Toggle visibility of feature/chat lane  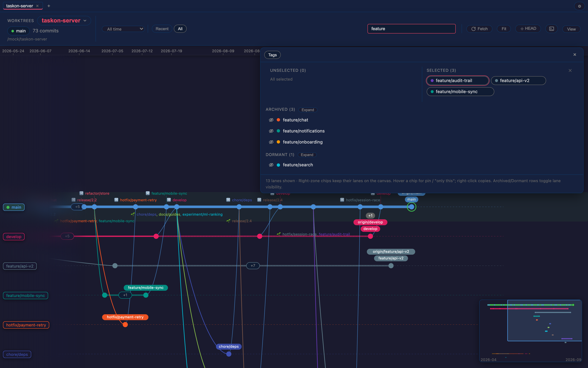(271, 120)
